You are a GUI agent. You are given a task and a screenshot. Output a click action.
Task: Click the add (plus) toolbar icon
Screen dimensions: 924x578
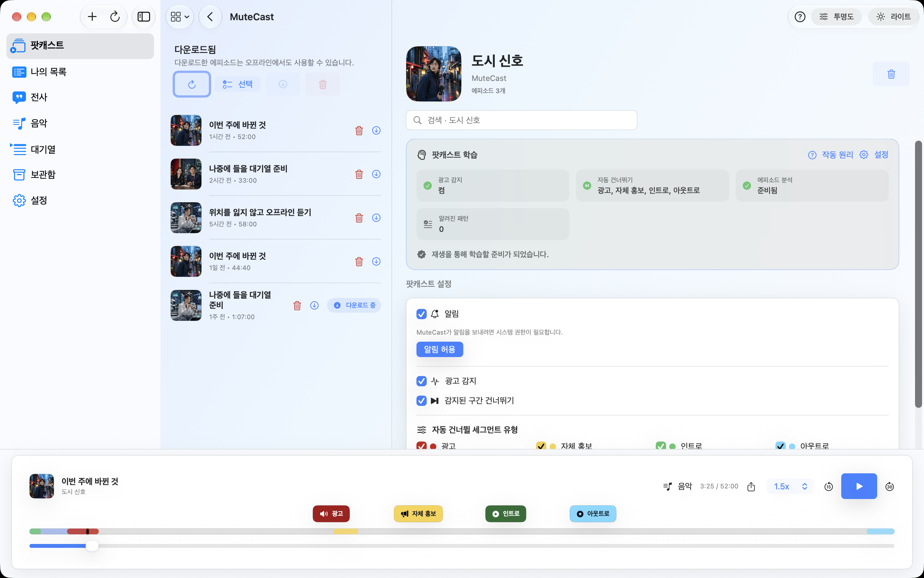coord(92,17)
